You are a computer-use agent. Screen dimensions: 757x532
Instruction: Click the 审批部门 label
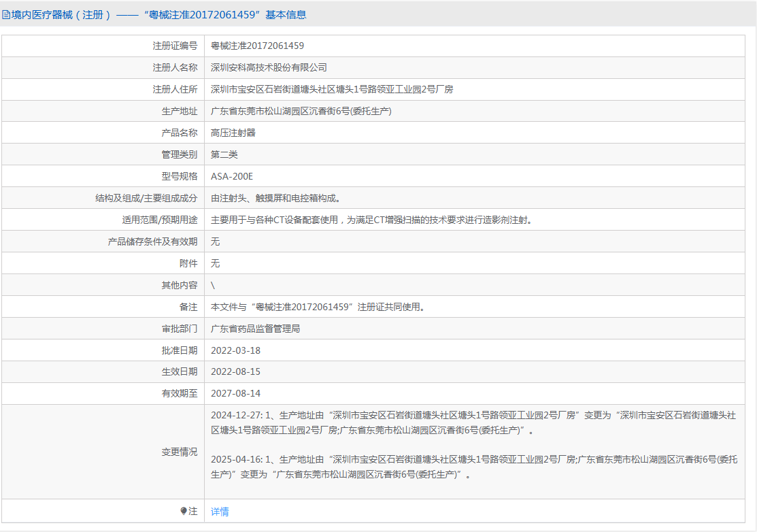tap(180, 329)
